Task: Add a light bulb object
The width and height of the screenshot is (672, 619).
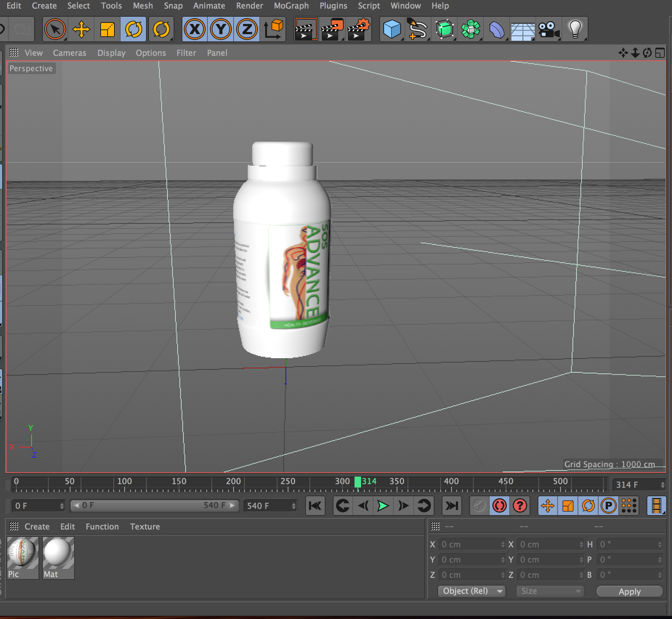Action: (x=575, y=29)
